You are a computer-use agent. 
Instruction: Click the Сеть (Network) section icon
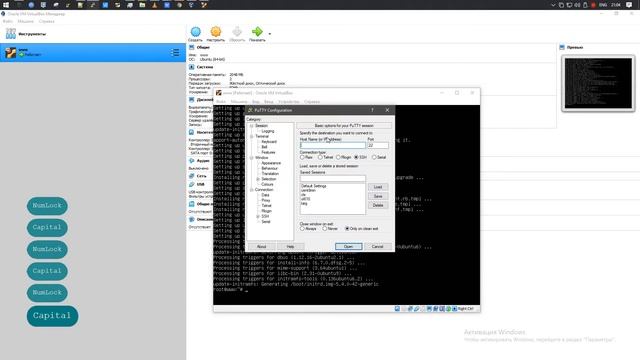click(x=191, y=176)
